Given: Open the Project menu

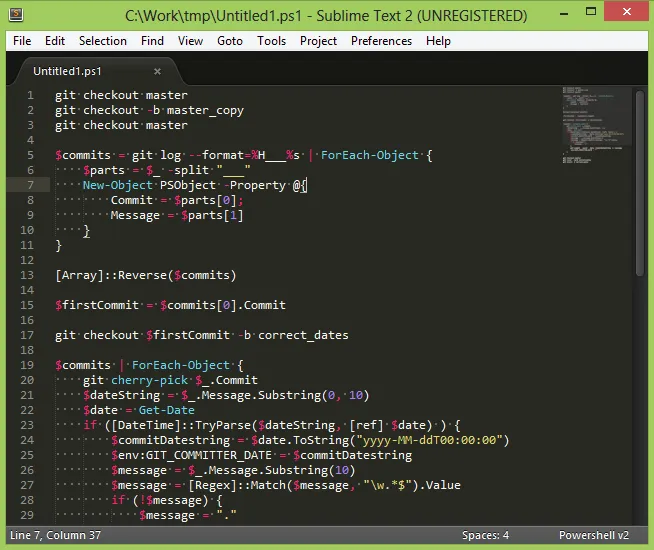Looking at the screenshot, I should click(318, 41).
